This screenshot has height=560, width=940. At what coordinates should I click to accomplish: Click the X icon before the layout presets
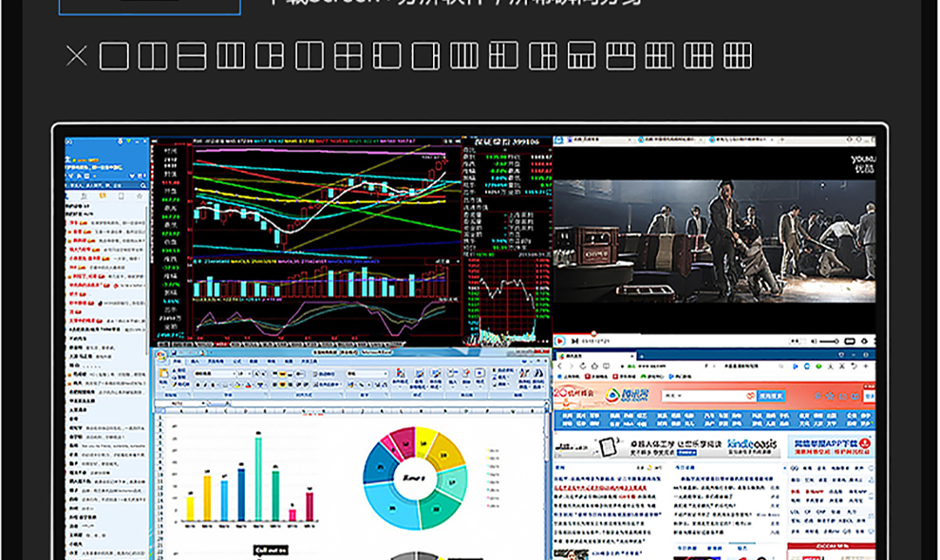[x=76, y=56]
